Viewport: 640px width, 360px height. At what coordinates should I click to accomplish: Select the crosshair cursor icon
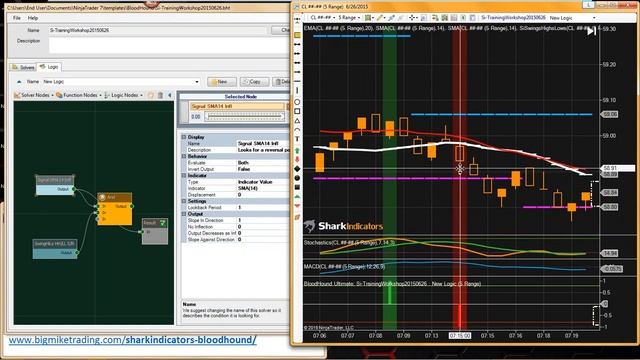tap(412, 18)
